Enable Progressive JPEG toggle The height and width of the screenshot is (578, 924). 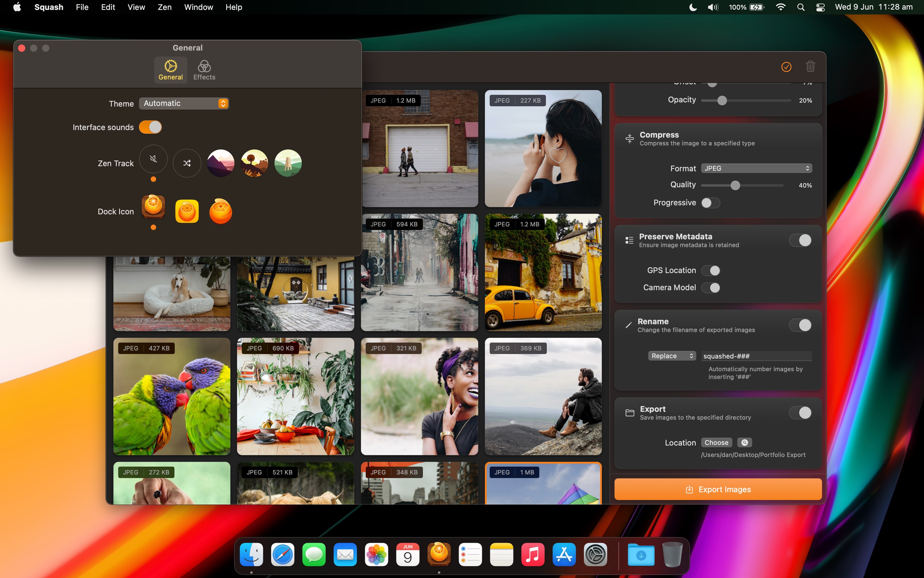(710, 203)
